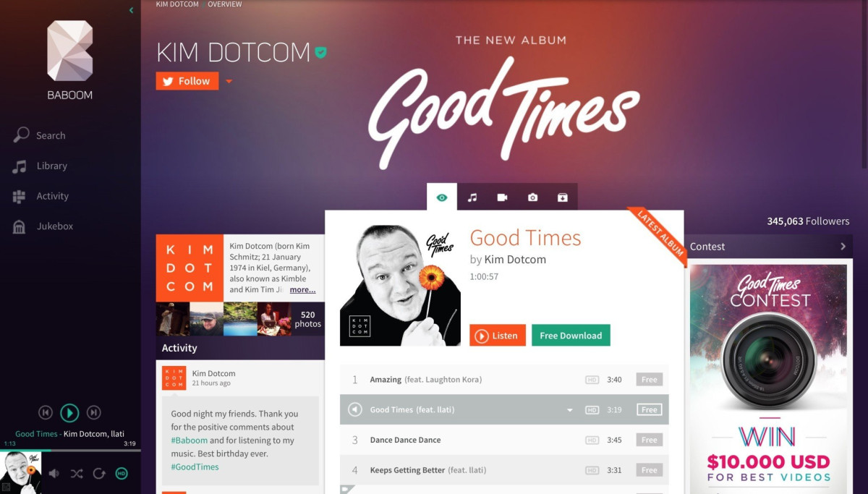
Task: Mute volume with speaker icon
Action: pos(54,474)
